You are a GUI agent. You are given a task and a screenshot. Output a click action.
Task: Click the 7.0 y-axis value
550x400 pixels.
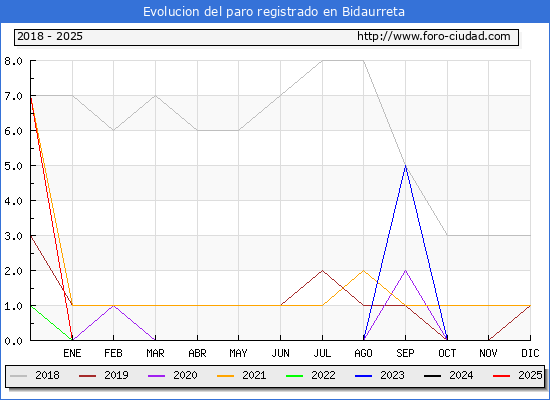pos(13,96)
